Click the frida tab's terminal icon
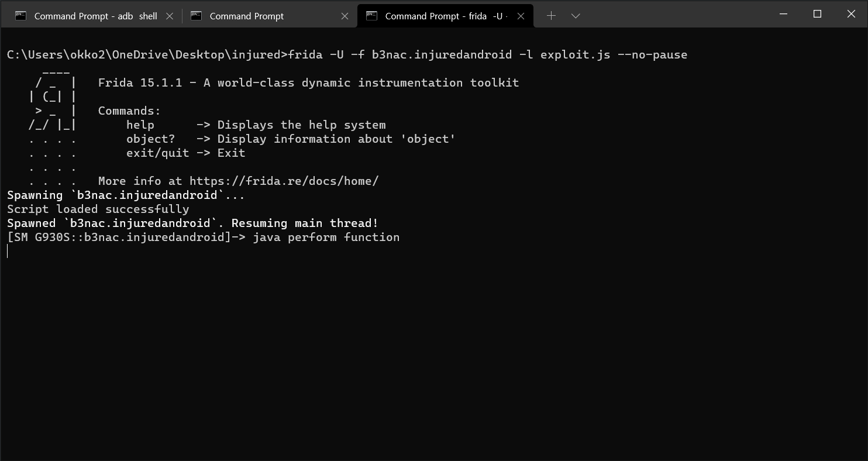Viewport: 868px width, 461px height. coord(372,16)
